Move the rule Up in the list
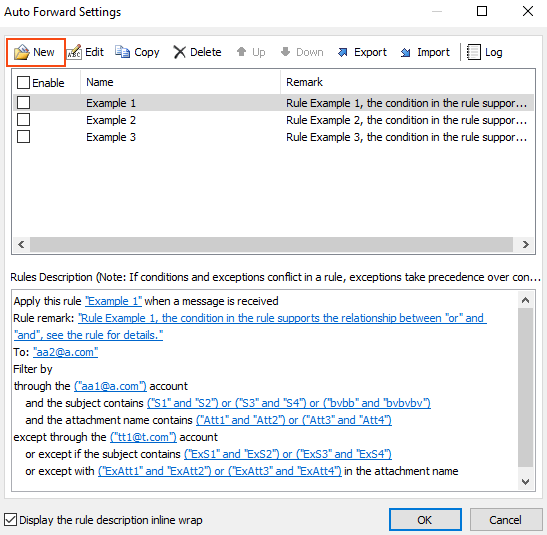Image resolution: width=547 pixels, height=535 pixels. coord(251,52)
